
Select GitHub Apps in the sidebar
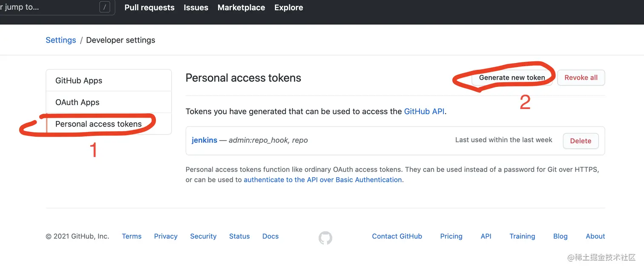(x=79, y=80)
